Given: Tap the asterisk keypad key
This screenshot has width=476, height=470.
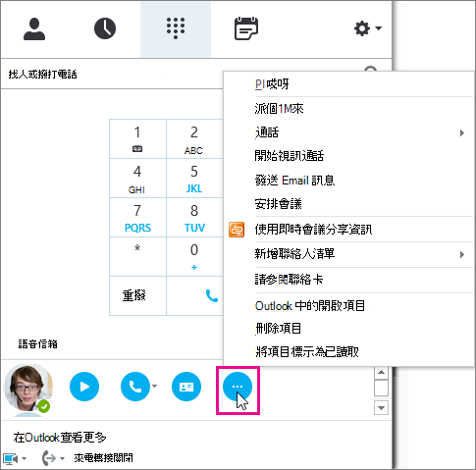Looking at the screenshot, I should pyautogui.click(x=137, y=257).
